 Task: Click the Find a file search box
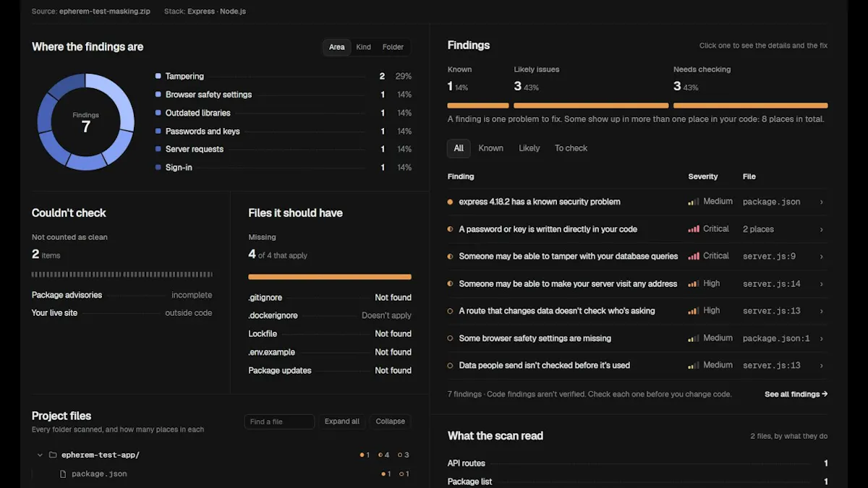point(279,421)
